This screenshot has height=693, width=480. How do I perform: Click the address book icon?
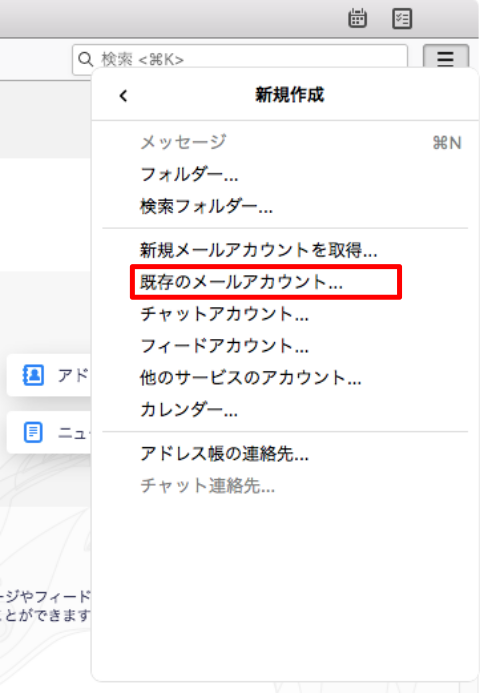[x=33, y=375]
